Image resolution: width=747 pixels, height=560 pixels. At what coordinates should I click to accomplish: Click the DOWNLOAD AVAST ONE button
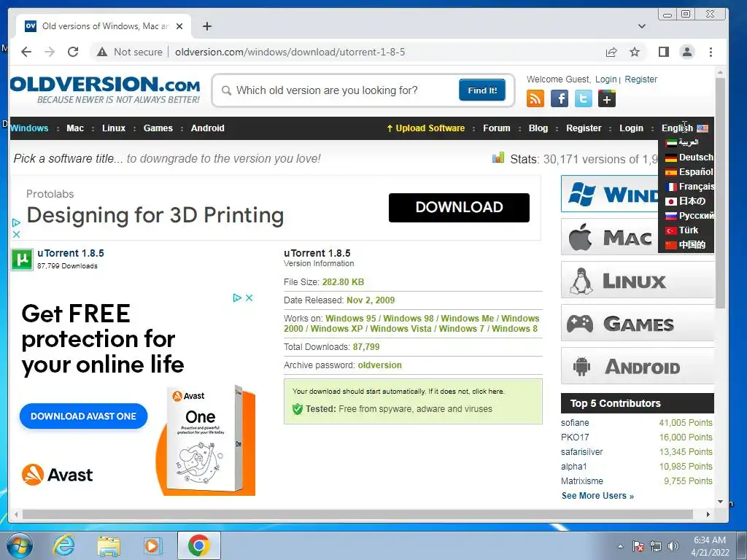point(83,416)
